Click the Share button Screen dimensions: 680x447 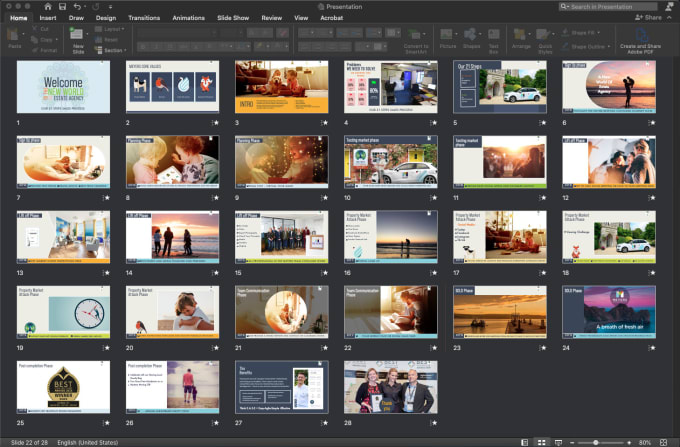648,17
